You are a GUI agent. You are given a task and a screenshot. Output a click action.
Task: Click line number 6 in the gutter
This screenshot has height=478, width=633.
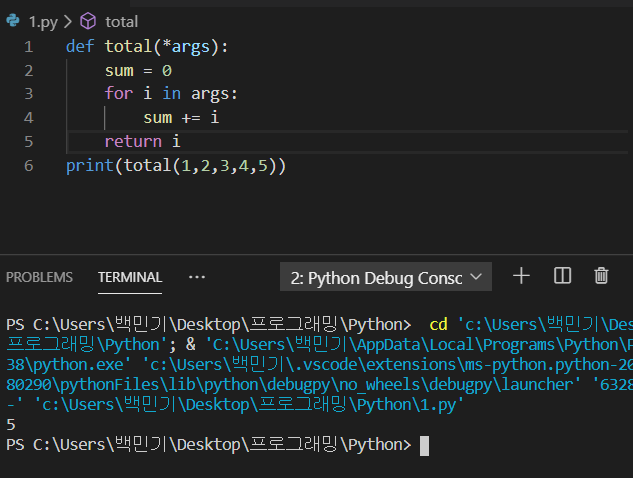click(x=29, y=165)
